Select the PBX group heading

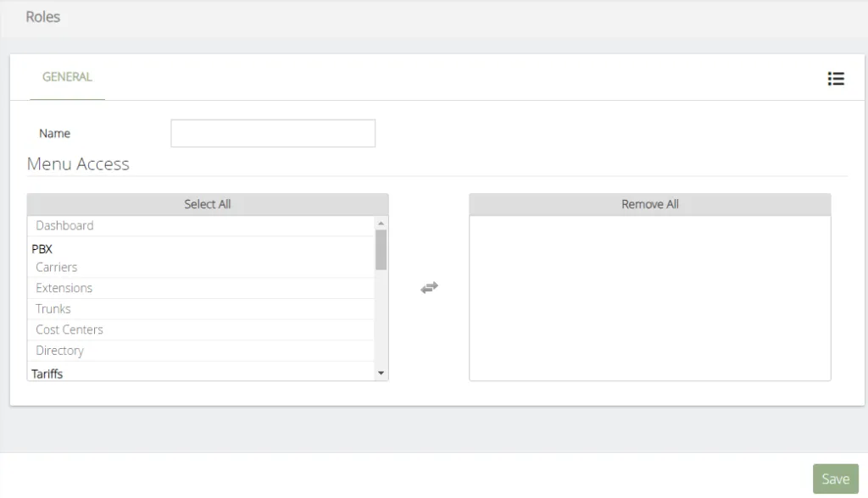(42, 249)
